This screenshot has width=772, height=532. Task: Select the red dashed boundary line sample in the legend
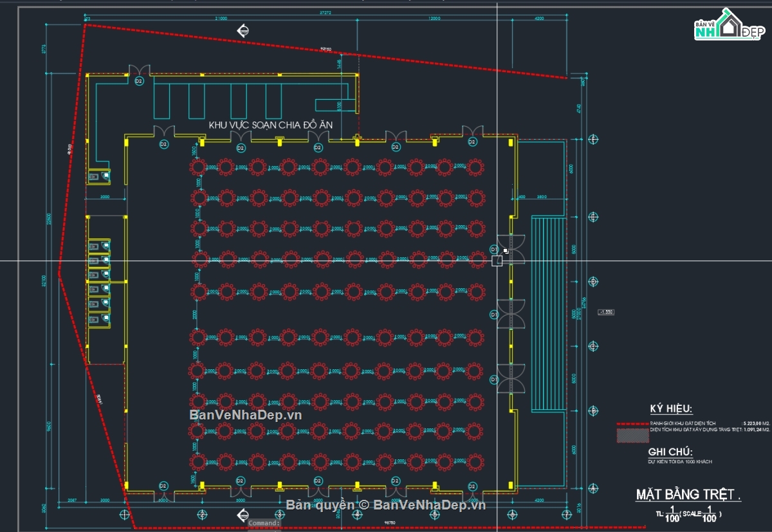632,424
